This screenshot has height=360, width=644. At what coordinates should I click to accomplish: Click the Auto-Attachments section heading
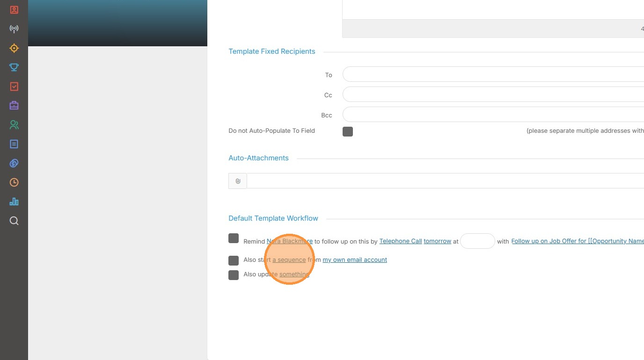(258, 158)
